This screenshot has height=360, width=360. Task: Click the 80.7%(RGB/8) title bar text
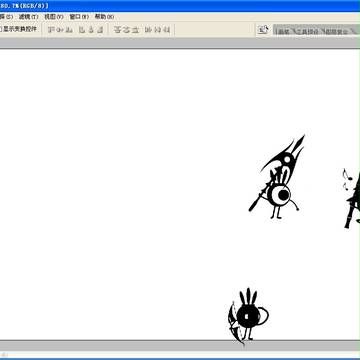tap(24, 6)
